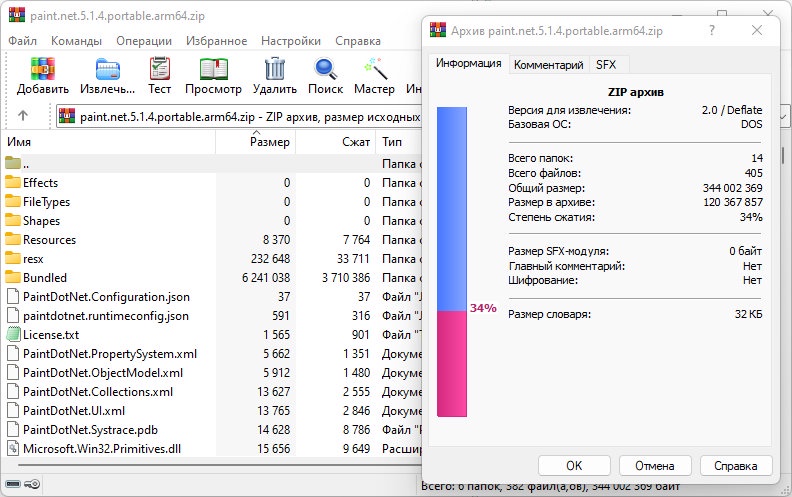The width and height of the screenshot is (792, 497).
Task: Click the License.txt file icon
Action: coord(13,334)
